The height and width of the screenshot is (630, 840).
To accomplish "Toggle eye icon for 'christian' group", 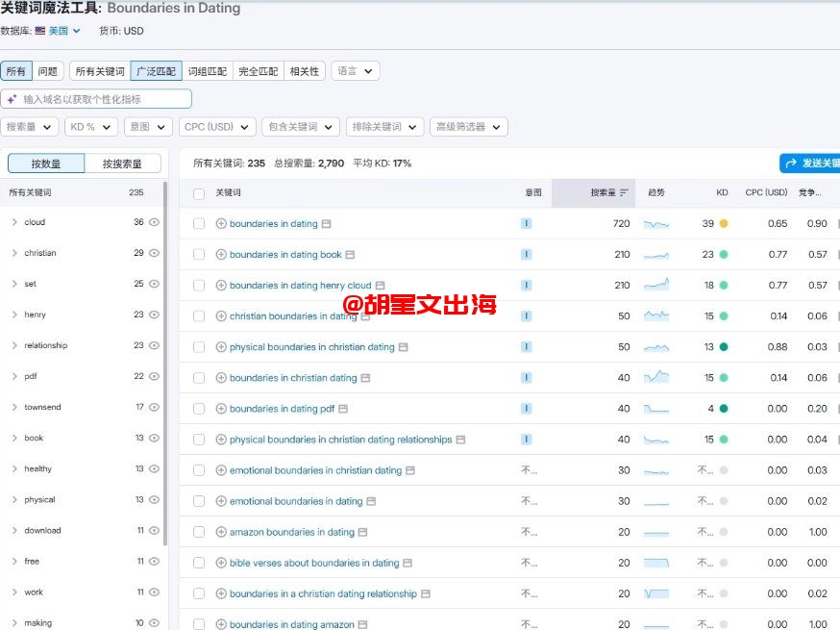I will [155, 253].
